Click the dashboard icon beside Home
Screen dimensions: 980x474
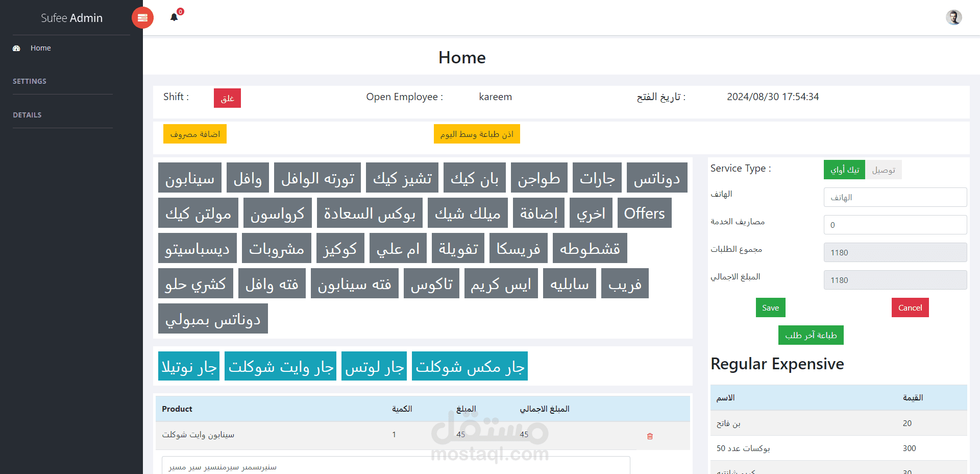click(x=17, y=48)
